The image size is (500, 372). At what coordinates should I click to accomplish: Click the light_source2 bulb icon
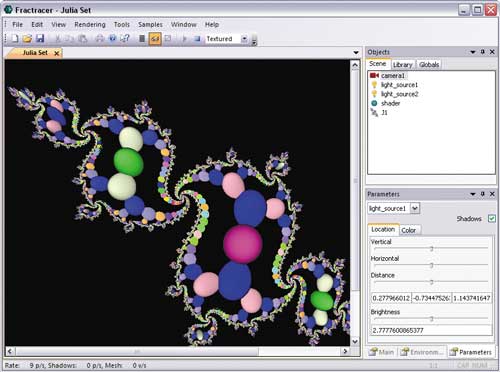374,94
